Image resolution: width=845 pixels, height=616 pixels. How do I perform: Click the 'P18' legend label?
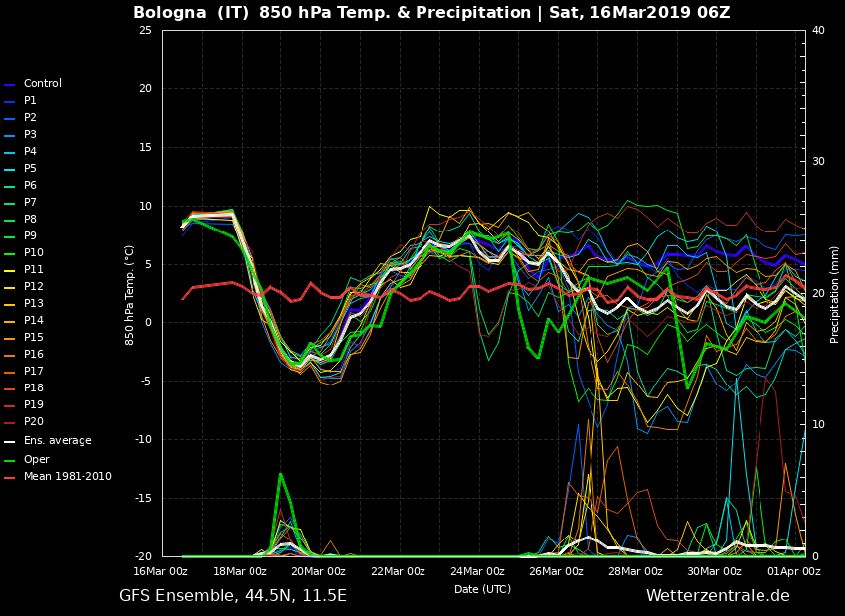(x=34, y=387)
